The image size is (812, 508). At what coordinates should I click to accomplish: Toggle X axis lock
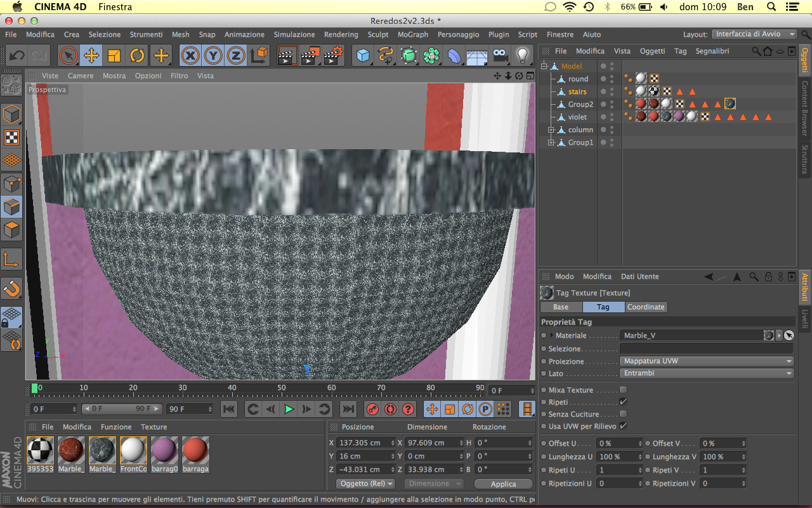click(x=190, y=56)
